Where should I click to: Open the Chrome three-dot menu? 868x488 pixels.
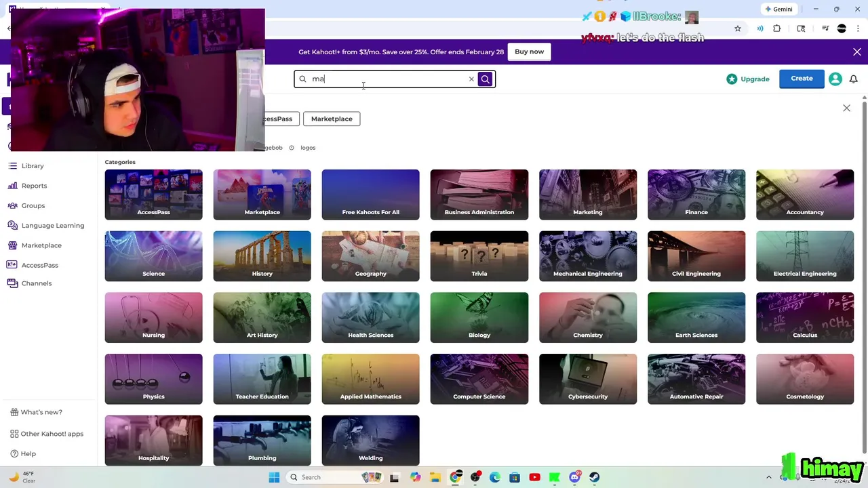coord(857,28)
